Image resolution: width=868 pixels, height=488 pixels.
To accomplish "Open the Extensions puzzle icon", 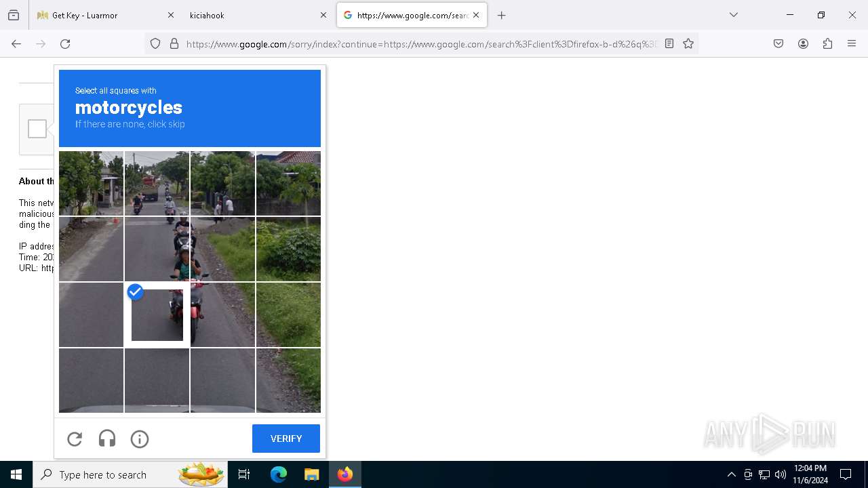I will [827, 43].
